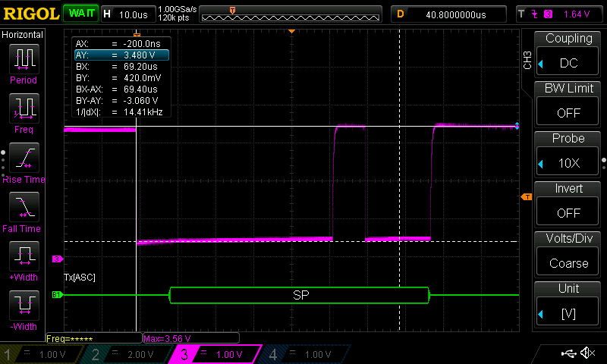The width and height of the screenshot is (607, 364).
Task: Click the orange trigger position marker in memory bar
Action: 232,11
